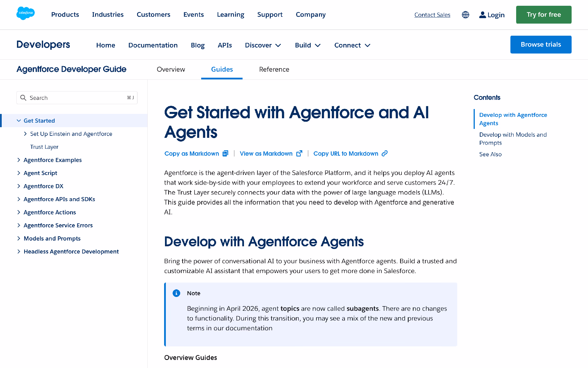
Task: Open Agentforce APIs and SDKs sidebar item
Action: click(x=59, y=199)
